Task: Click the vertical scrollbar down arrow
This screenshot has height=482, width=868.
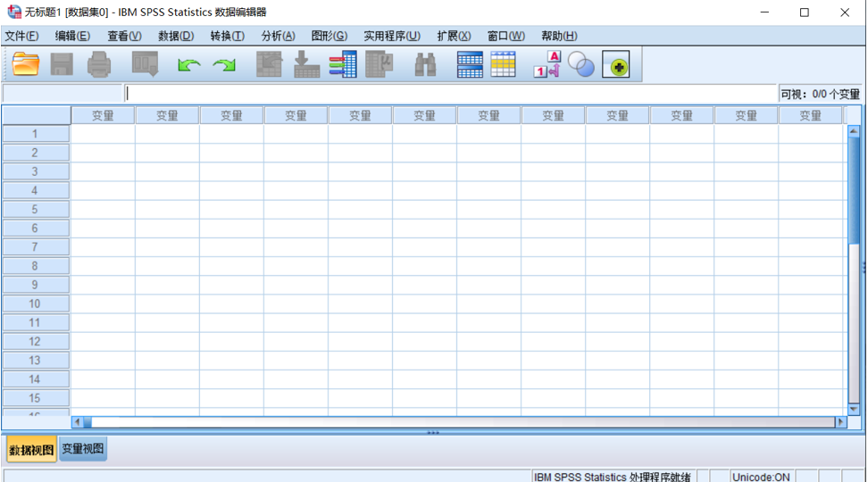Action: [854, 410]
